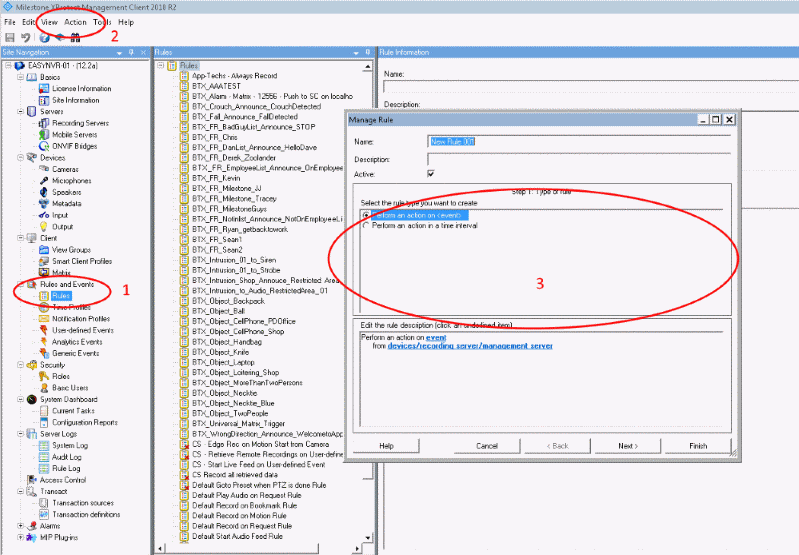
Task: Click the Undo toolbar icon
Action: (x=25, y=37)
